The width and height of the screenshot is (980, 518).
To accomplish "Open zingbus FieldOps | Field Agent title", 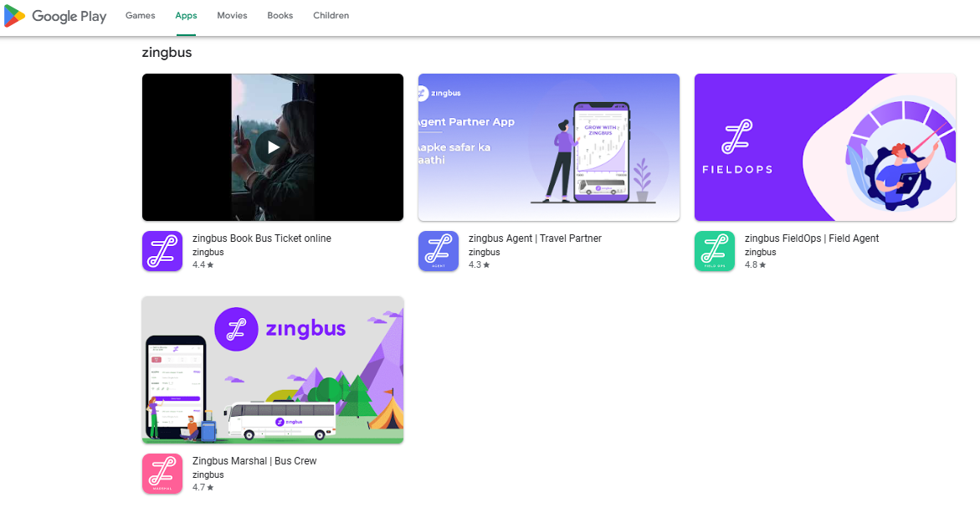I will (x=811, y=238).
